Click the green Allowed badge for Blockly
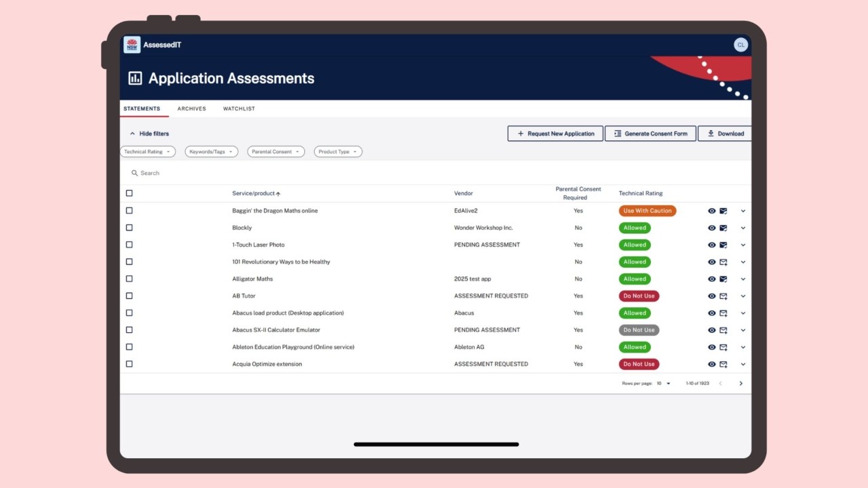Viewport: 868px width, 488px height. pos(635,228)
